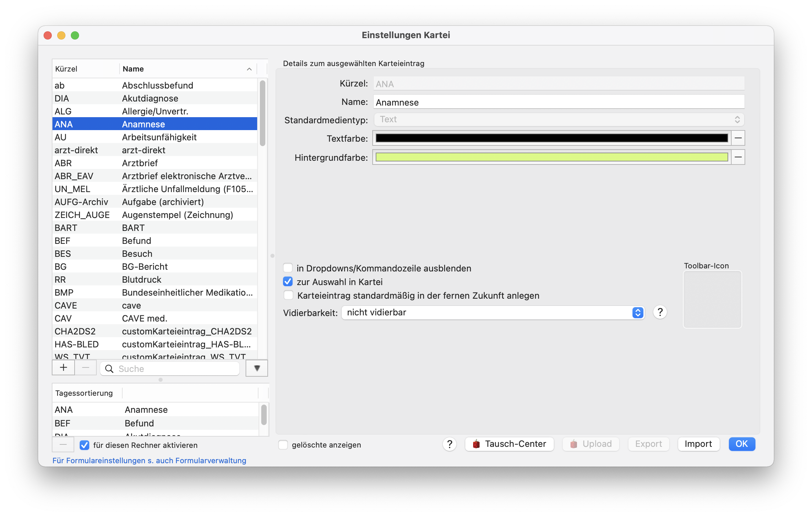Viewport: 812px width, 517px height.
Task: Reset Hintergrundfarbe with its minus button
Action: pyautogui.click(x=738, y=157)
